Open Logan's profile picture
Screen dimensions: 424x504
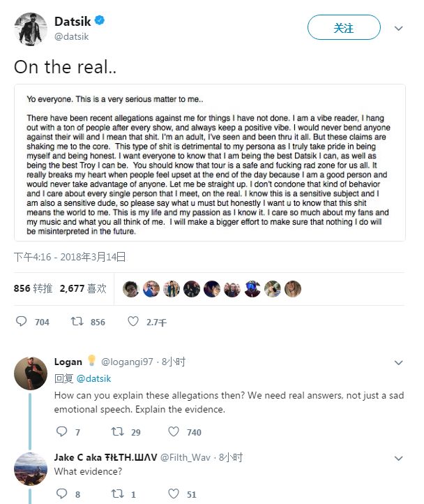click(31, 373)
